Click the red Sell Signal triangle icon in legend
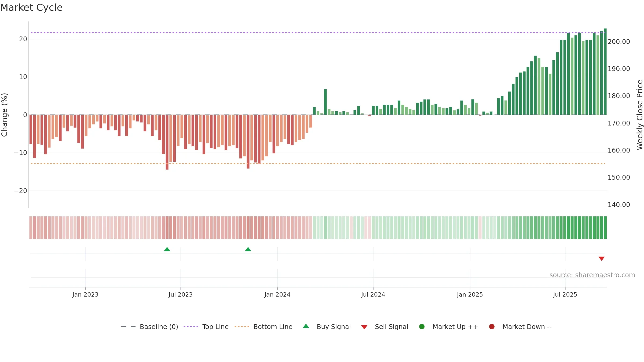The image size is (644, 362). click(364, 327)
